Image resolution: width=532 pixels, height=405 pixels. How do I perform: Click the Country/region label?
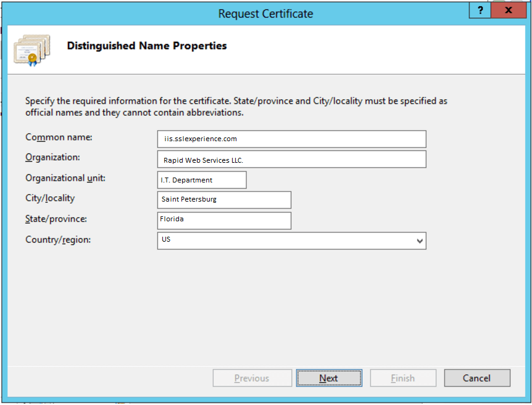click(58, 239)
